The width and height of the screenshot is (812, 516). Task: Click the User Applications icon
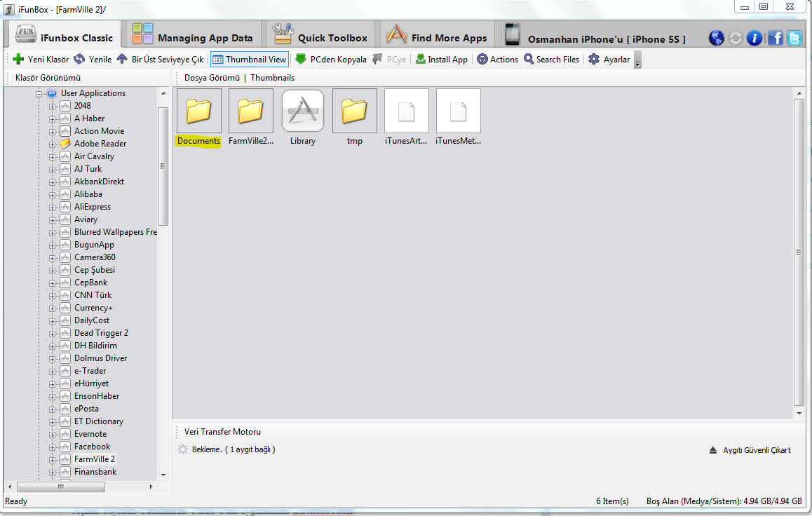tap(52, 94)
